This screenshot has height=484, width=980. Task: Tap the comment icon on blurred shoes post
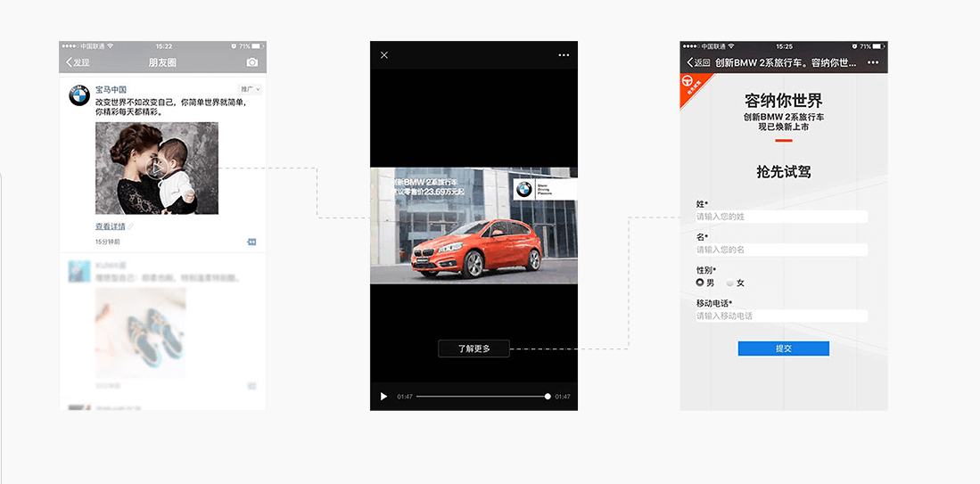[251, 386]
